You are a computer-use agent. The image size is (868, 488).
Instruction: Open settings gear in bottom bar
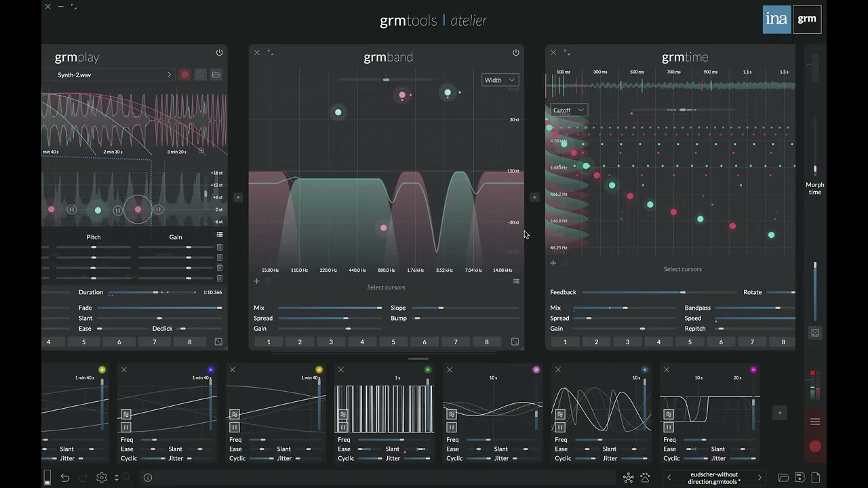point(102,478)
